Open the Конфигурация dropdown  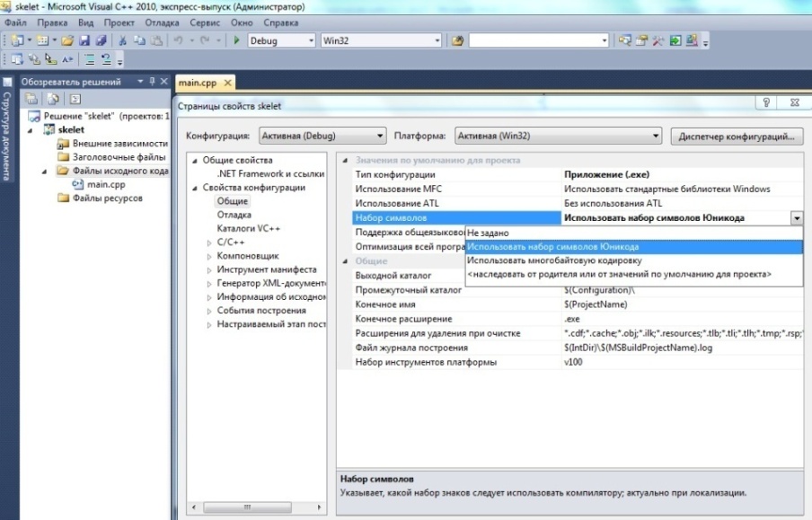click(322, 137)
